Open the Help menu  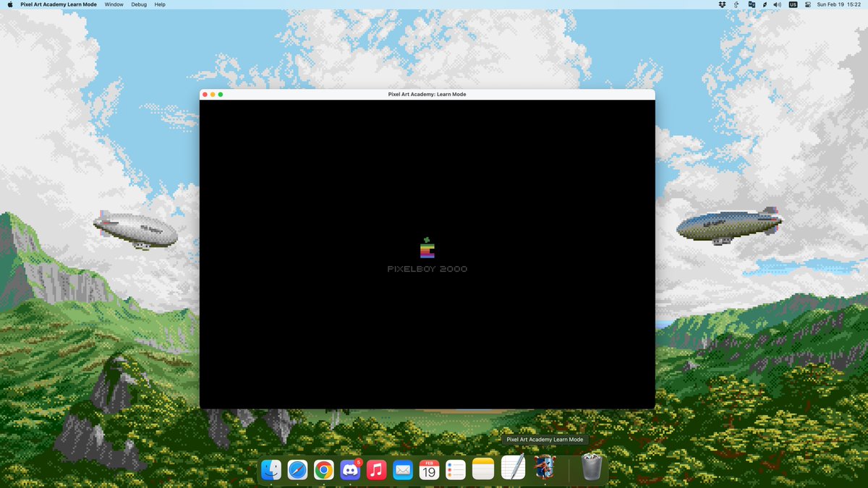159,4
